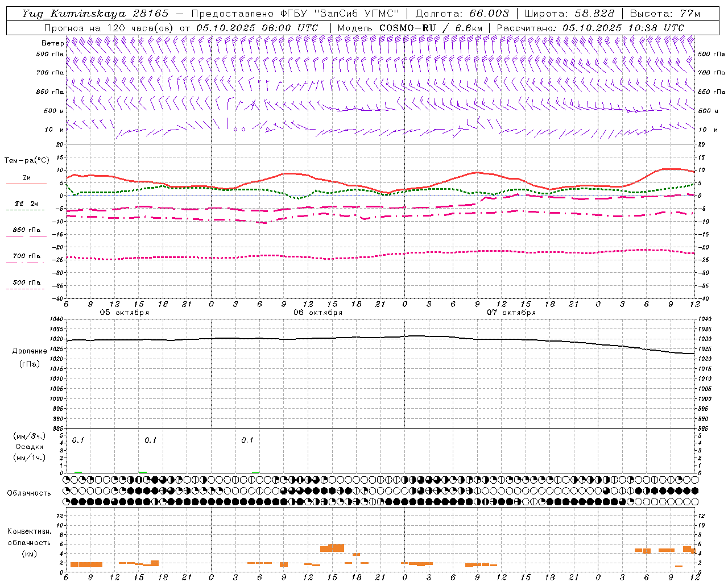
Task: Click the (км) unit under convective cloudiness
Action: click(30, 553)
